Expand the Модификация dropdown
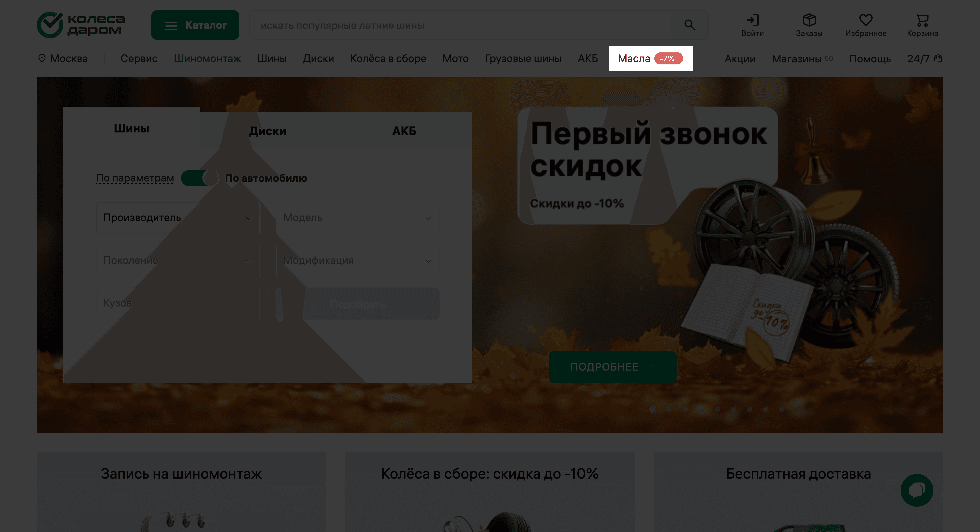 coord(357,261)
